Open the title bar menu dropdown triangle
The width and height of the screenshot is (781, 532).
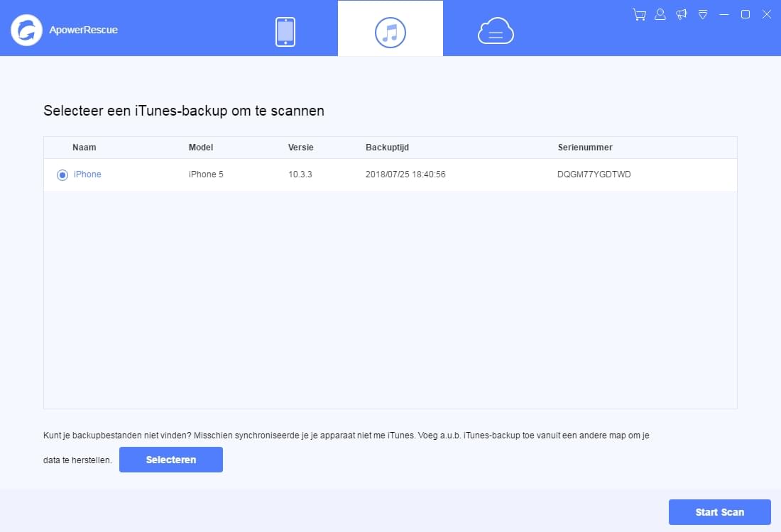[x=703, y=14]
